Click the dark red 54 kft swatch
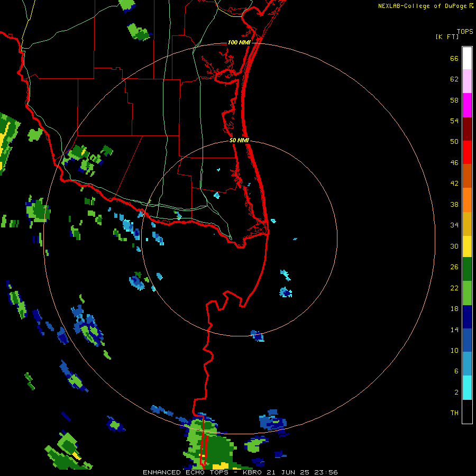476x476 pixels. [467, 130]
